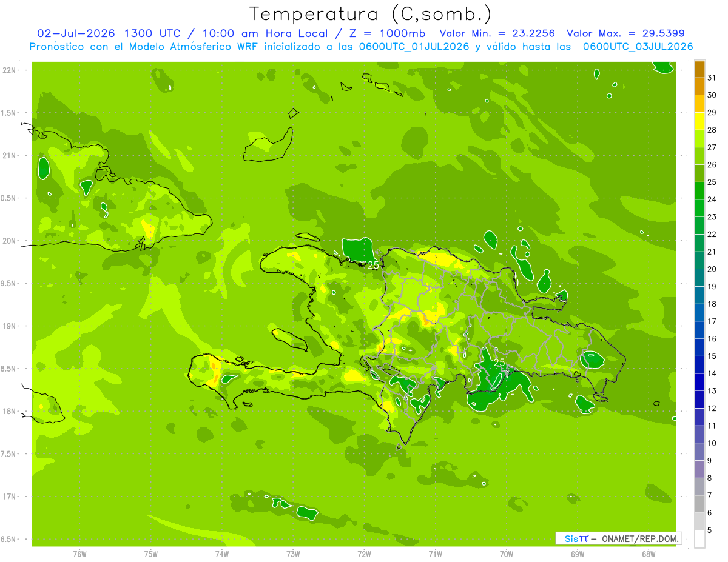Click the '76W' longitude label
Image resolution: width=728 pixels, height=562 pixels.
pos(79,554)
